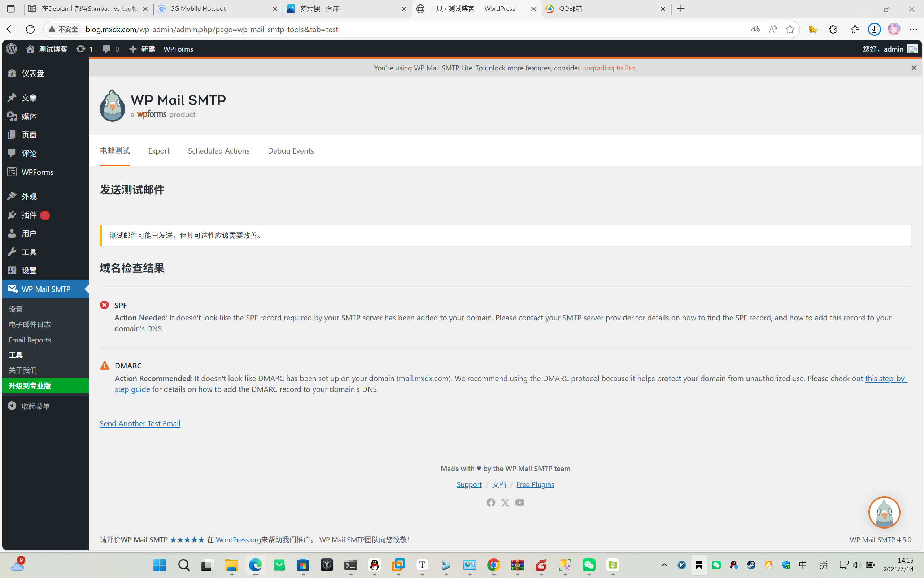The image size is (924, 578).
Task: Switch to the Export tab
Action: tap(159, 151)
